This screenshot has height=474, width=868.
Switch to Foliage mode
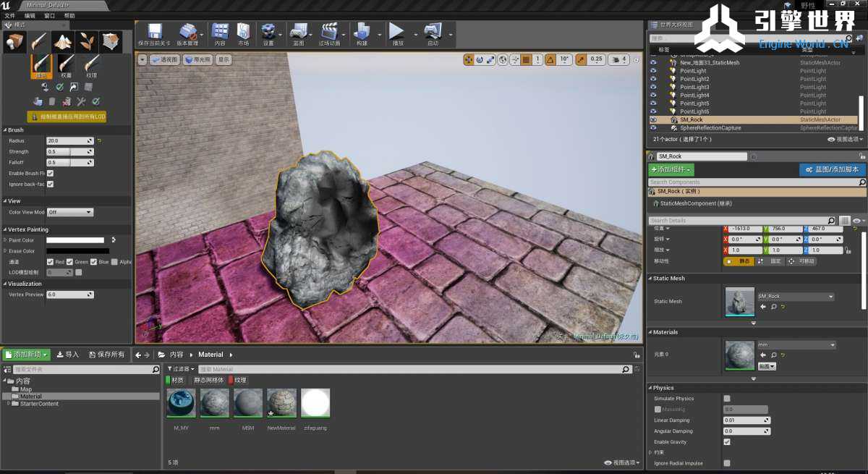87,41
